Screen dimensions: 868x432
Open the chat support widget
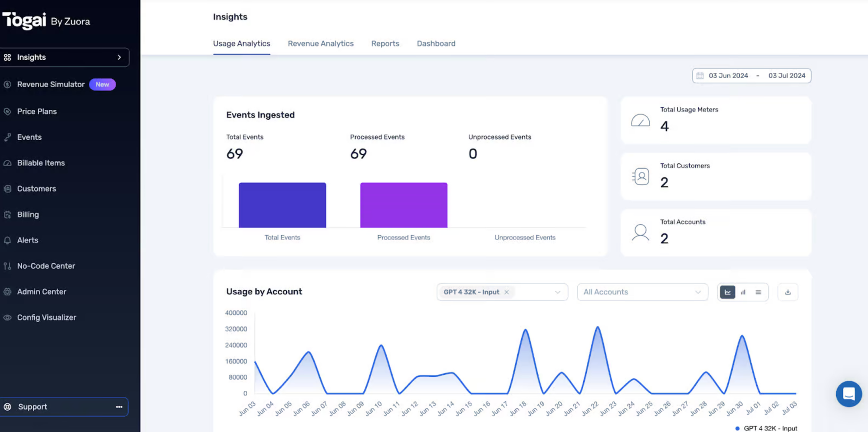[848, 394]
